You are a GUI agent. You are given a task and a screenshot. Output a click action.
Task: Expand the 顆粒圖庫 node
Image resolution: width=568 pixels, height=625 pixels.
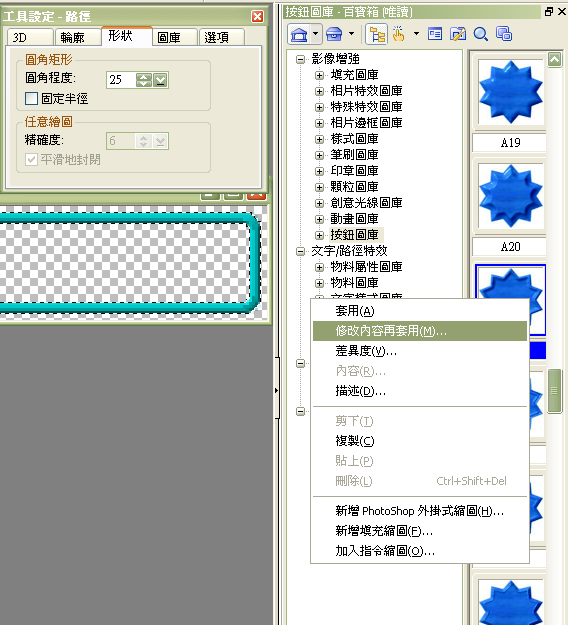tap(319, 187)
